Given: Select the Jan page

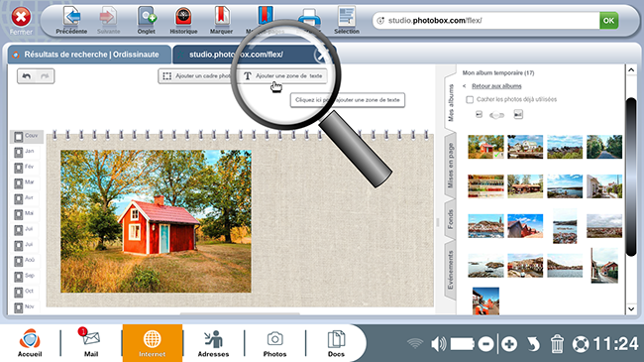Looking at the screenshot, I should pos(25,152).
